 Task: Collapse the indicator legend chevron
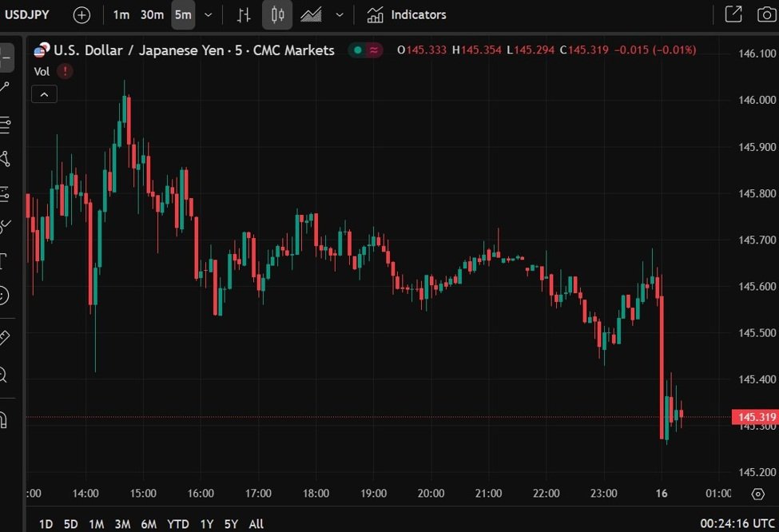[x=44, y=94]
